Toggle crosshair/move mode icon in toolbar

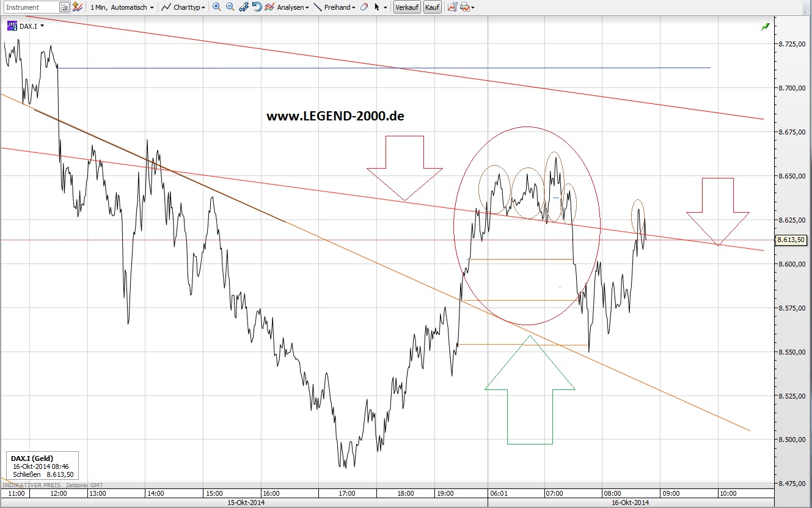[x=242, y=7]
